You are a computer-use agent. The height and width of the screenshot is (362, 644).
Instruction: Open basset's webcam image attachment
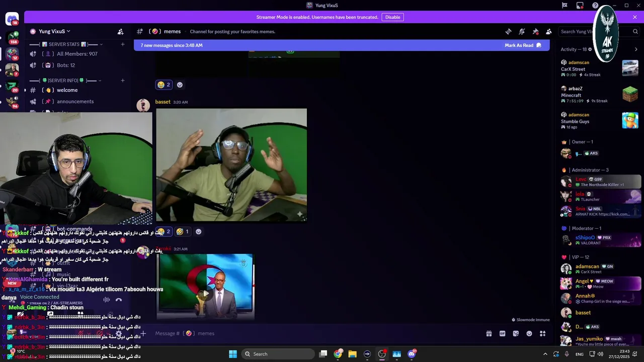(231, 165)
